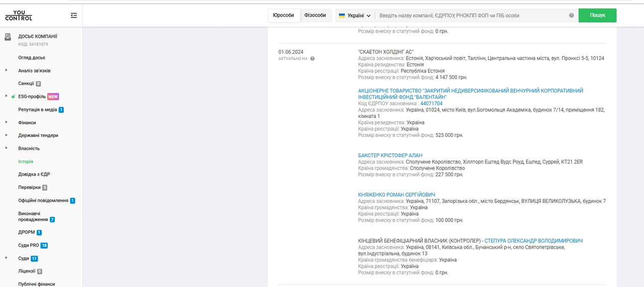Click NEW badge beside ESG-профіль
The image size is (644, 287).
tap(53, 97)
